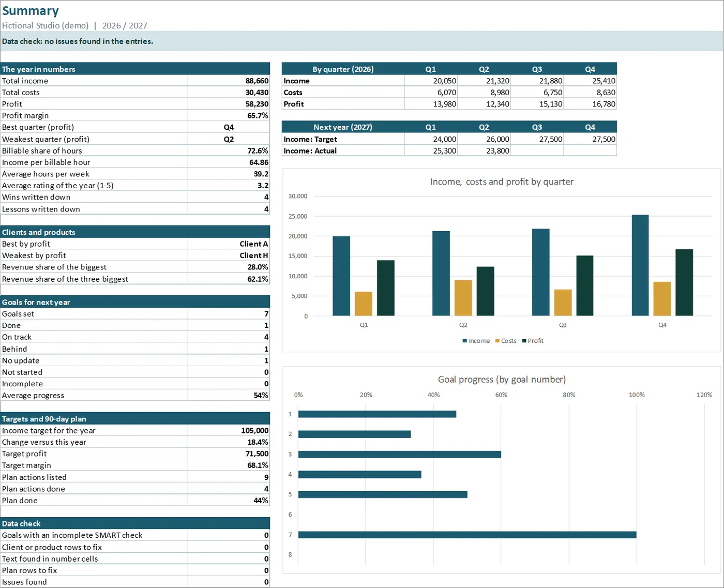Click the Issues found row label
Screen dimensions: 724x588
coord(24,582)
